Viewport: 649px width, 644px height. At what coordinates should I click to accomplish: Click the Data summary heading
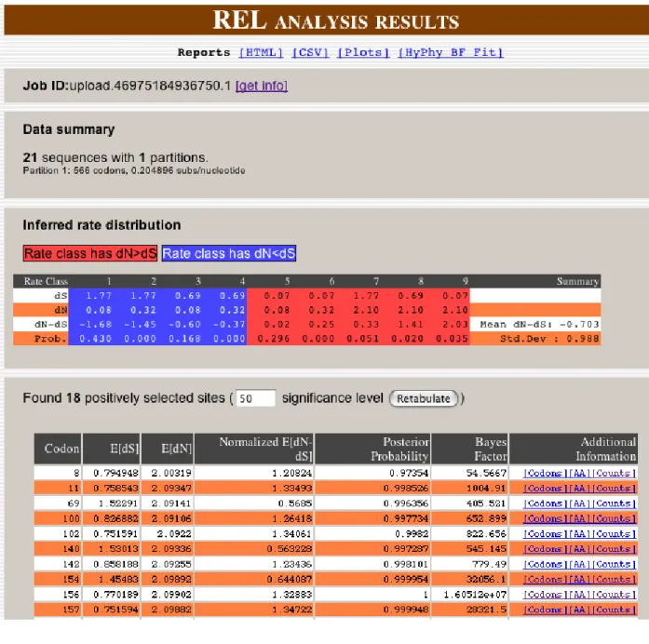click(x=69, y=129)
